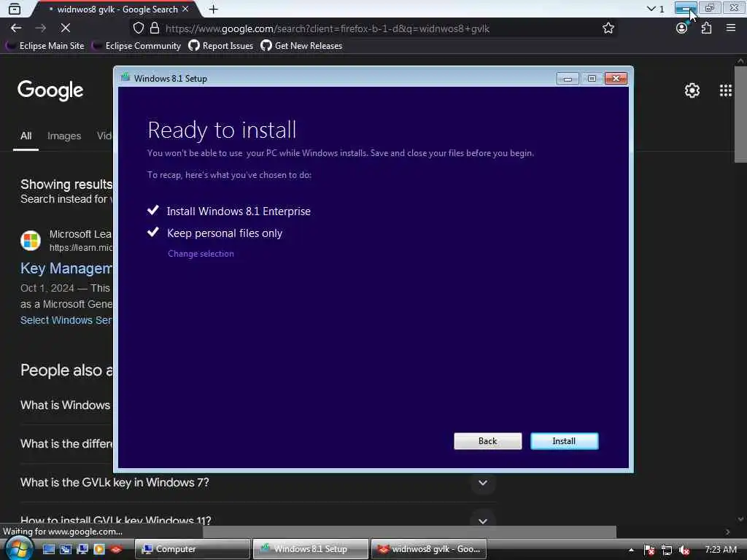The image size is (747, 560).
Task: Switch to Computer taskbar button
Action: [x=193, y=549]
